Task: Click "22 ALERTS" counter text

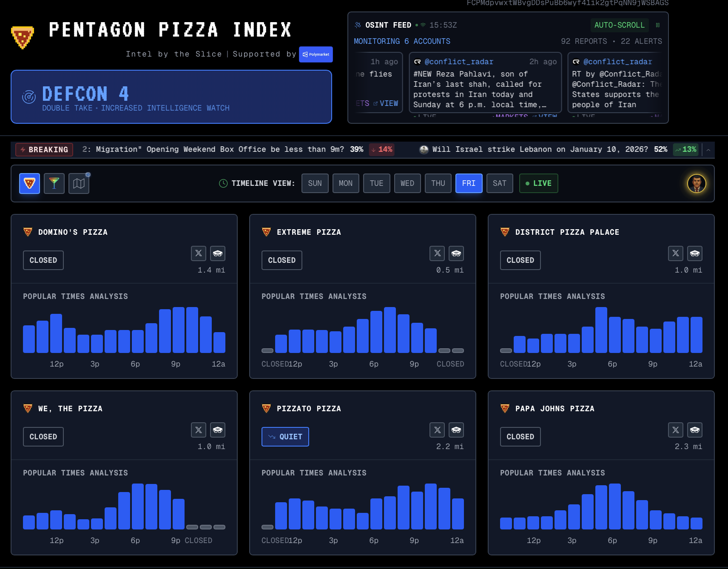Action: [x=641, y=41]
